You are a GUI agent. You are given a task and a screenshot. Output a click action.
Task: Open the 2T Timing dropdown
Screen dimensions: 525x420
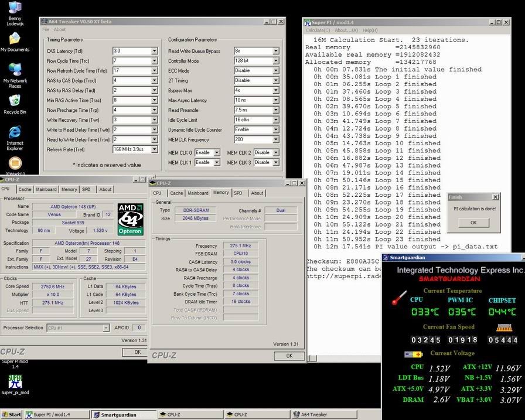pos(275,80)
